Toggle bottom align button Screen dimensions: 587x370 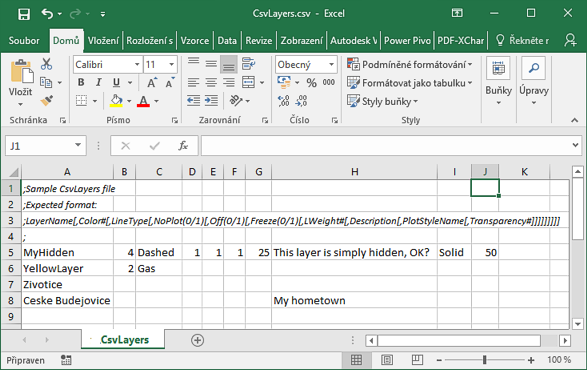pos(229,64)
